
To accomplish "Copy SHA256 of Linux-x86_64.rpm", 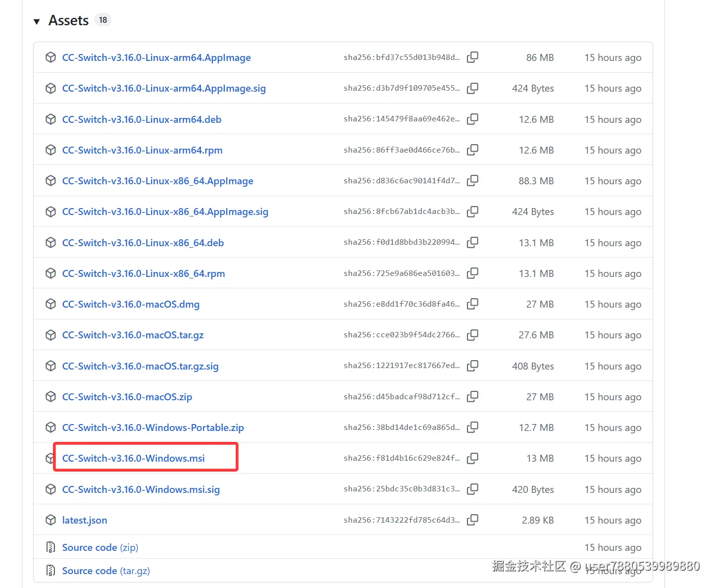I will coord(473,273).
